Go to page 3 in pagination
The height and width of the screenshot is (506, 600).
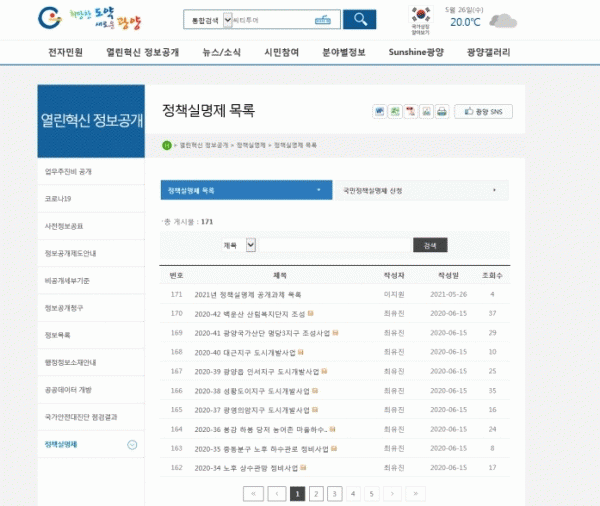coord(334,493)
